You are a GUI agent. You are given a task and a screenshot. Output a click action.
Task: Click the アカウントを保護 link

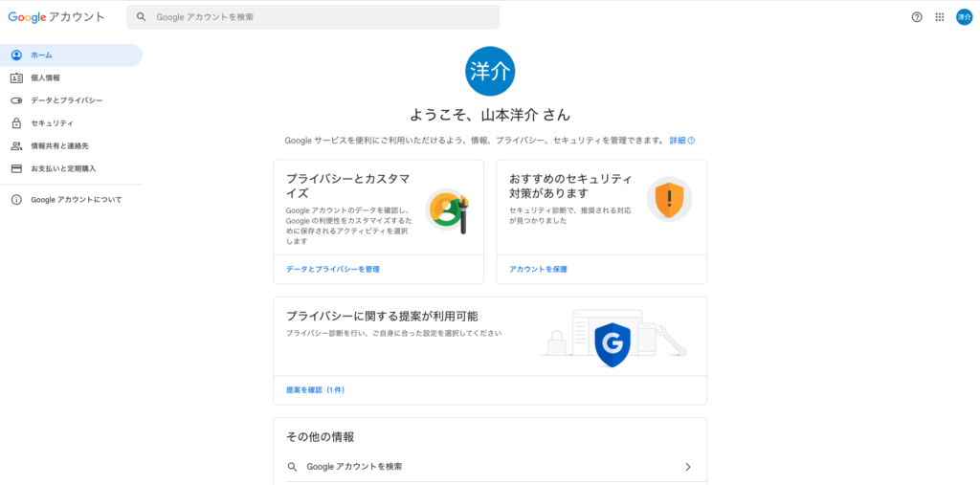pos(538,270)
